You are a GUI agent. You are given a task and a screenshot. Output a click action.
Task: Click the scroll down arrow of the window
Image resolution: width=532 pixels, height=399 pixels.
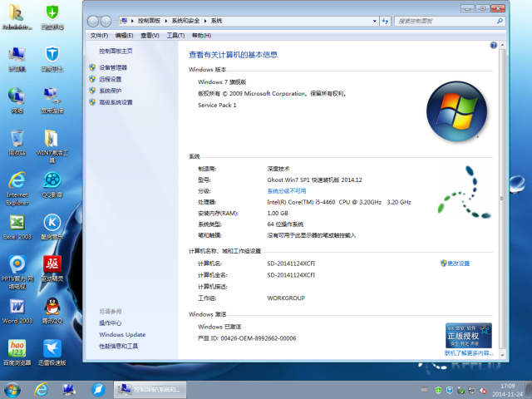pyautogui.click(x=502, y=355)
